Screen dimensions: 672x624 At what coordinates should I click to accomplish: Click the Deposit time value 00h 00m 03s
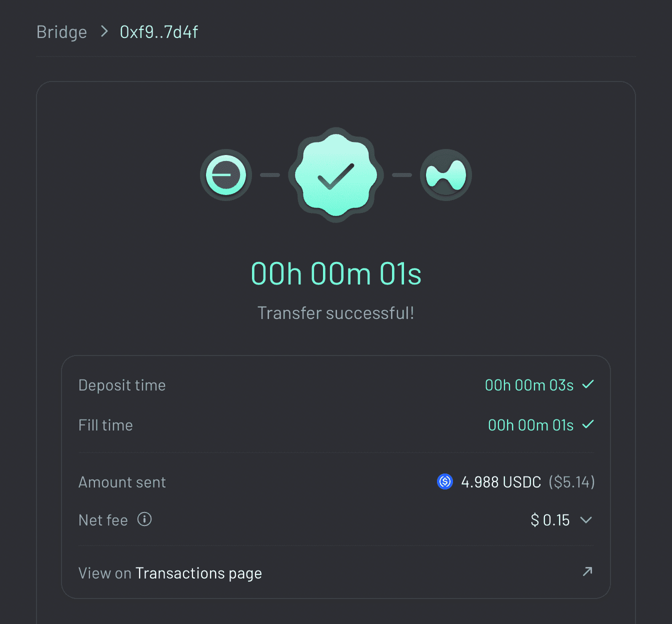(529, 385)
